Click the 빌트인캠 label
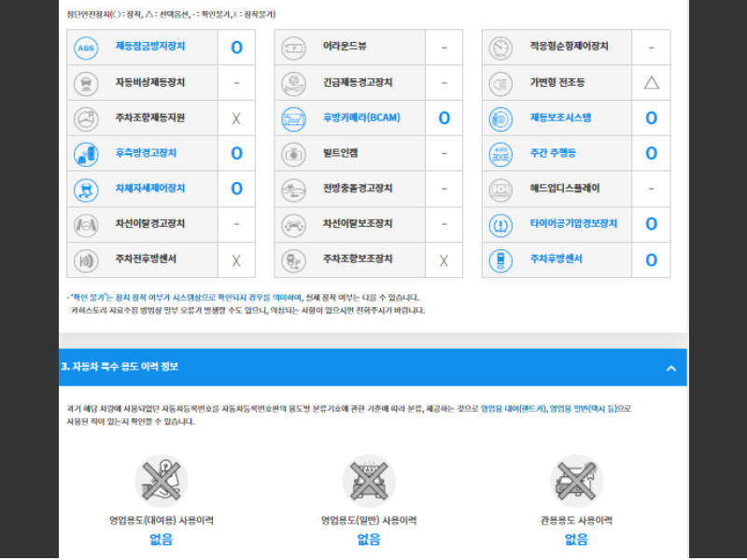The height and width of the screenshot is (560, 747). (340, 153)
